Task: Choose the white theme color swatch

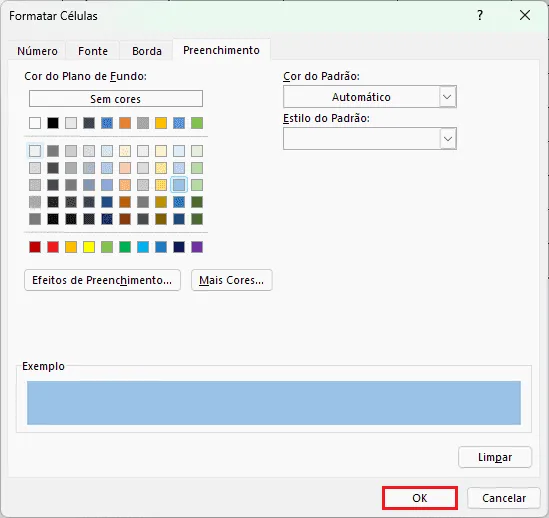Action: [35, 123]
